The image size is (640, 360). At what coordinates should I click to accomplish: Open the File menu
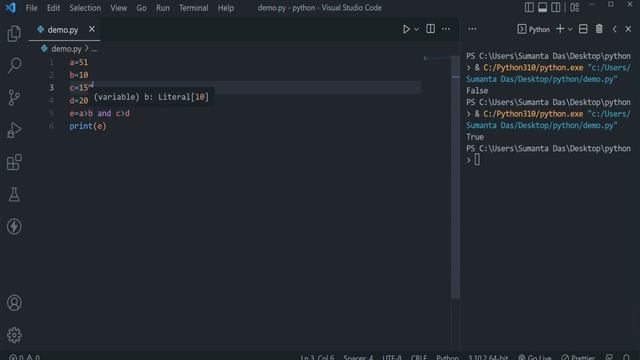31,8
